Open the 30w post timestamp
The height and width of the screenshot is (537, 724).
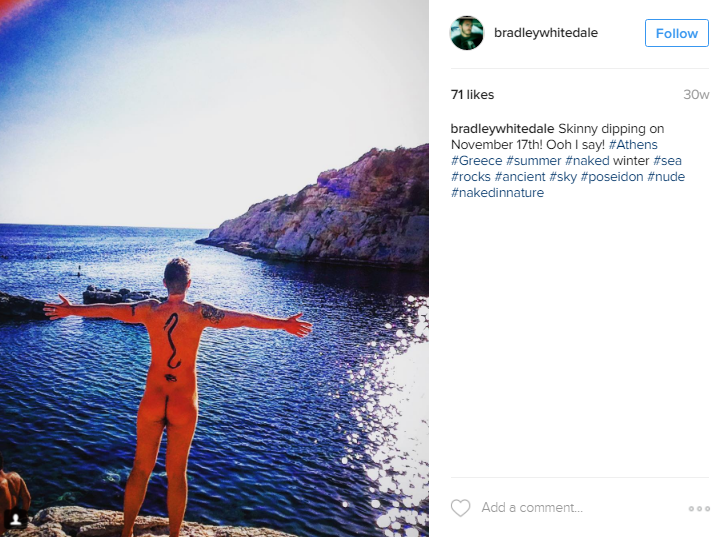click(x=696, y=95)
